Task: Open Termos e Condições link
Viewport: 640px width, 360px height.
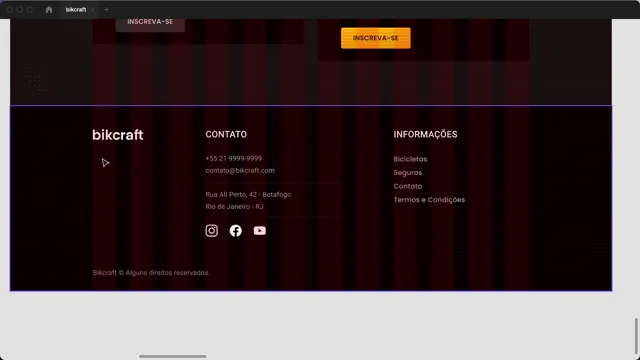Action: 429,200
